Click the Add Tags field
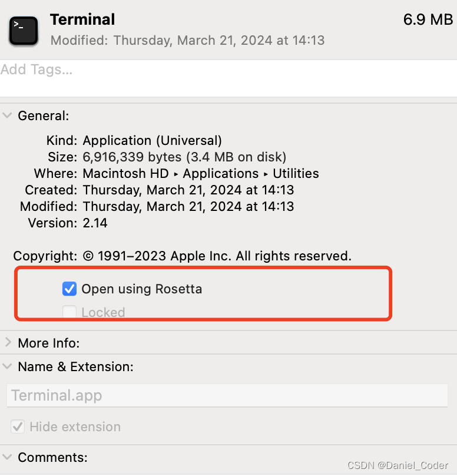 pos(37,70)
